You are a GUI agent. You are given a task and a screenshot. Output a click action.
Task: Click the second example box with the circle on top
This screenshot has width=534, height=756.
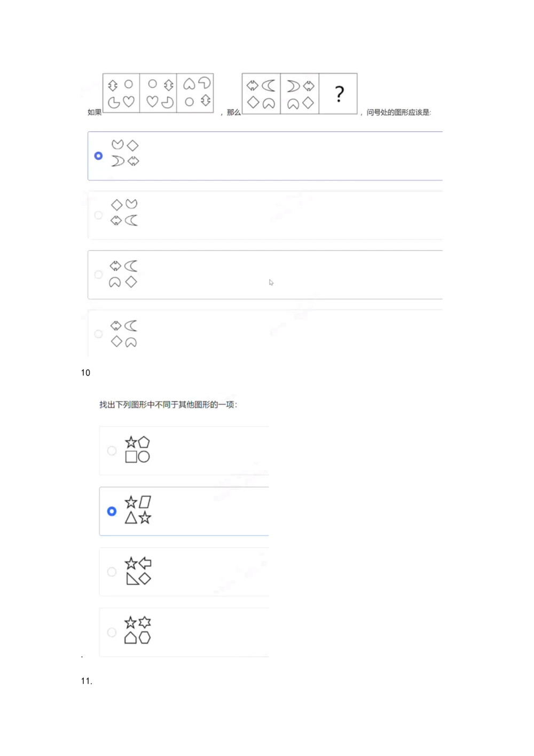(158, 93)
